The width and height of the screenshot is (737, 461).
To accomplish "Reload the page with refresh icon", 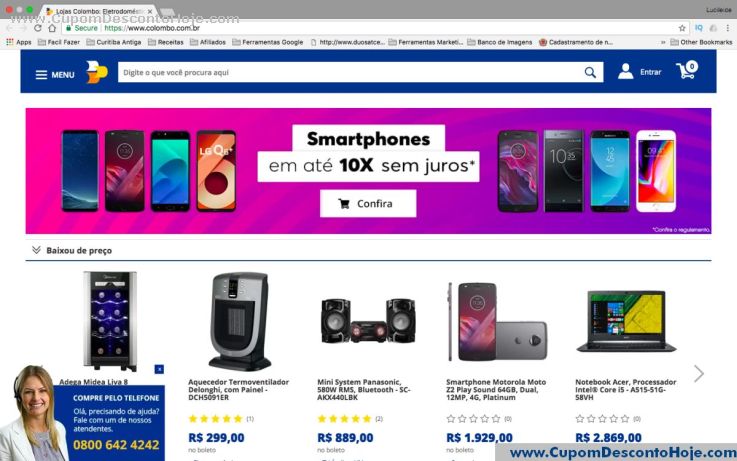I will (x=38, y=28).
